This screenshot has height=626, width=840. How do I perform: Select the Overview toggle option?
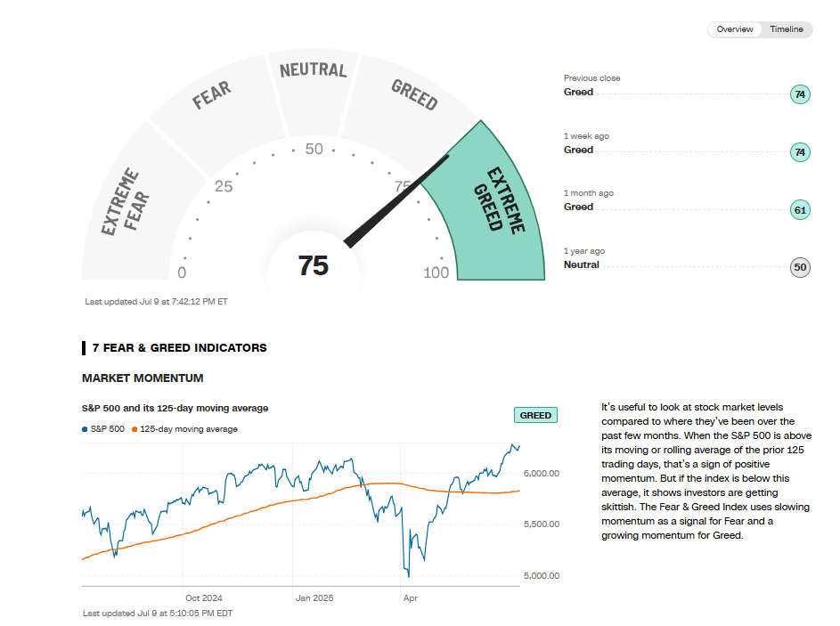[735, 29]
